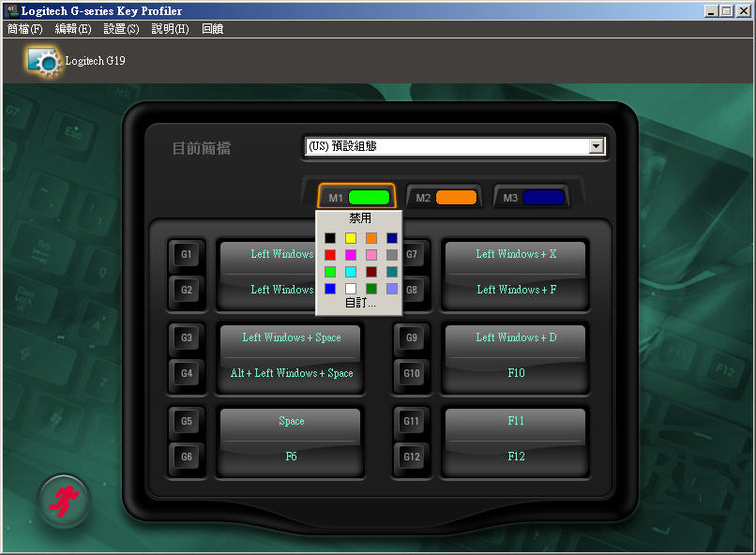Image resolution: width=756 pixels, height=555 pixels.
Task: Switch to M2 orange mode
Action: click(x=444, y=198)
